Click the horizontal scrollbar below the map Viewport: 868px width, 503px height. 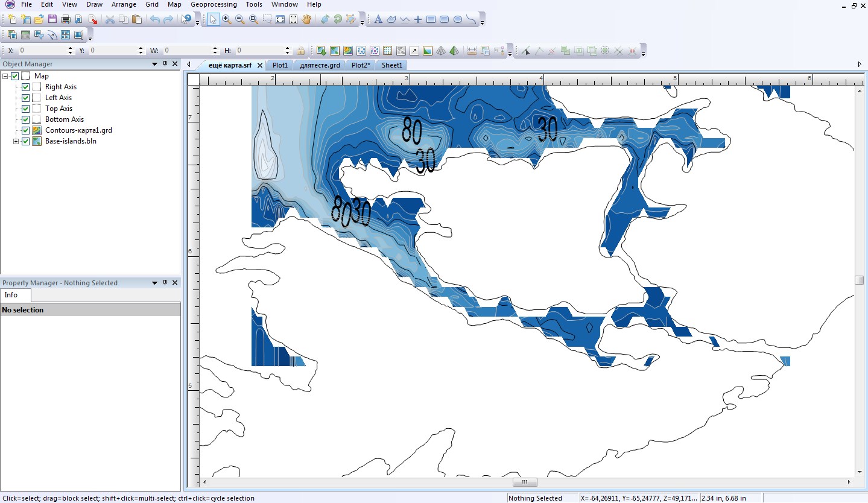coord(524,482)
